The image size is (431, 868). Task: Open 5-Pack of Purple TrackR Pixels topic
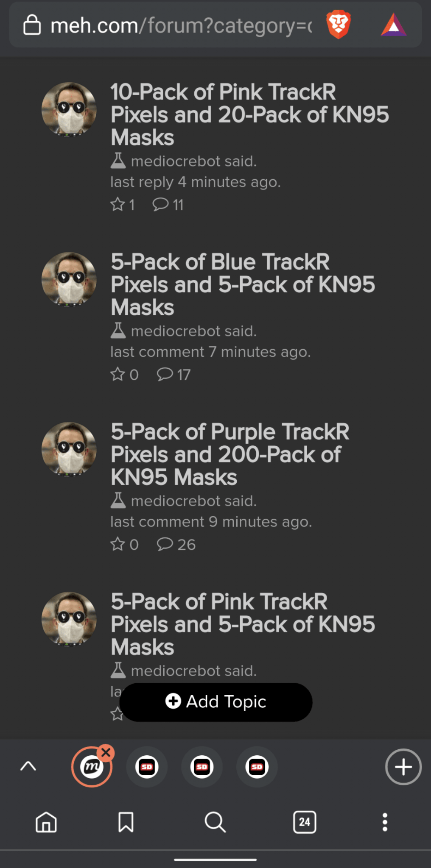(x=230, y=454)
